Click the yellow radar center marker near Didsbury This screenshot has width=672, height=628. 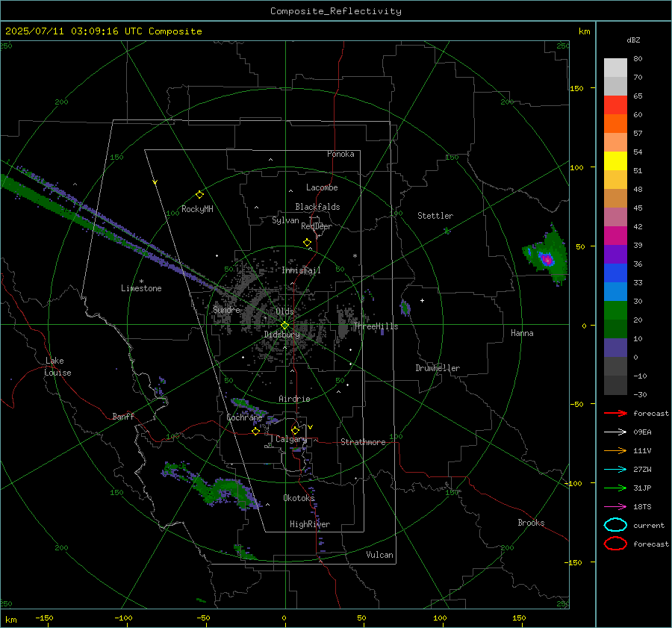coord(285,326)
